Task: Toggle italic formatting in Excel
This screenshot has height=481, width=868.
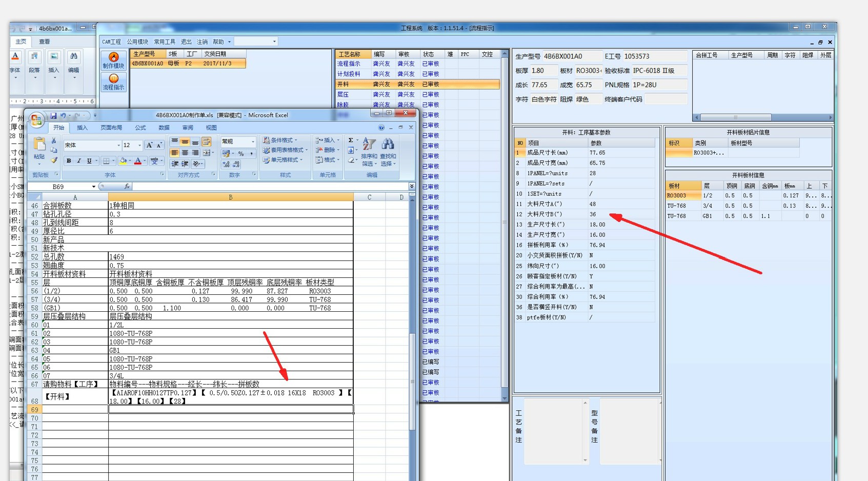Action: point(79,161)
